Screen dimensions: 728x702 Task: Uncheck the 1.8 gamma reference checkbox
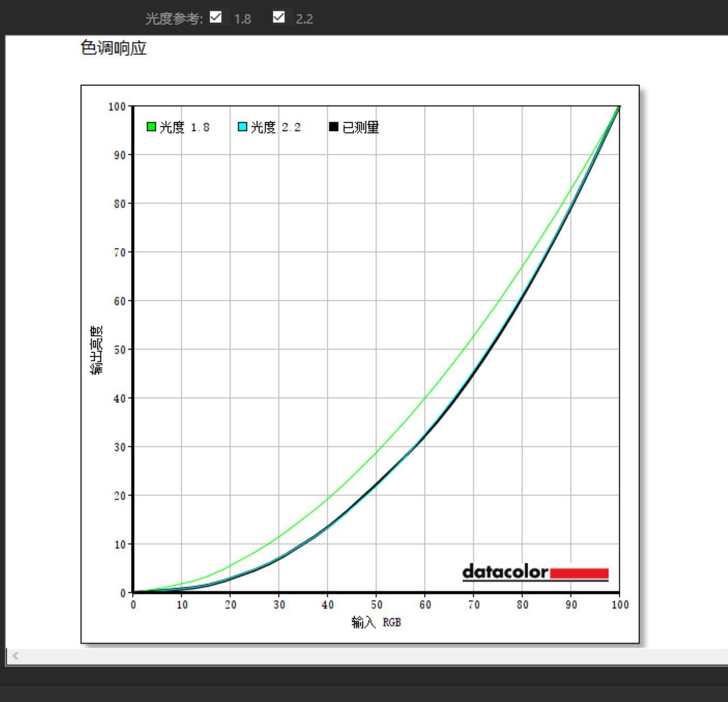(x=216, y=18)
